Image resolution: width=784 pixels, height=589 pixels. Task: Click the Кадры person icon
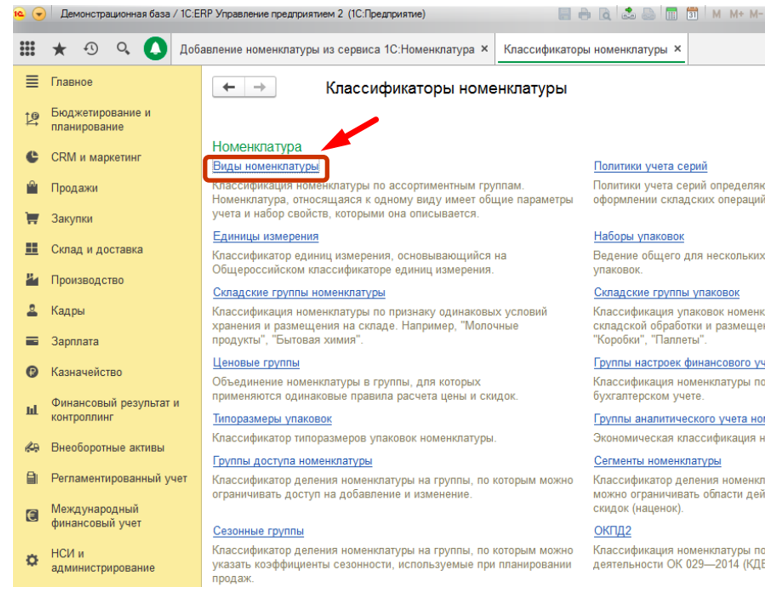32,310
